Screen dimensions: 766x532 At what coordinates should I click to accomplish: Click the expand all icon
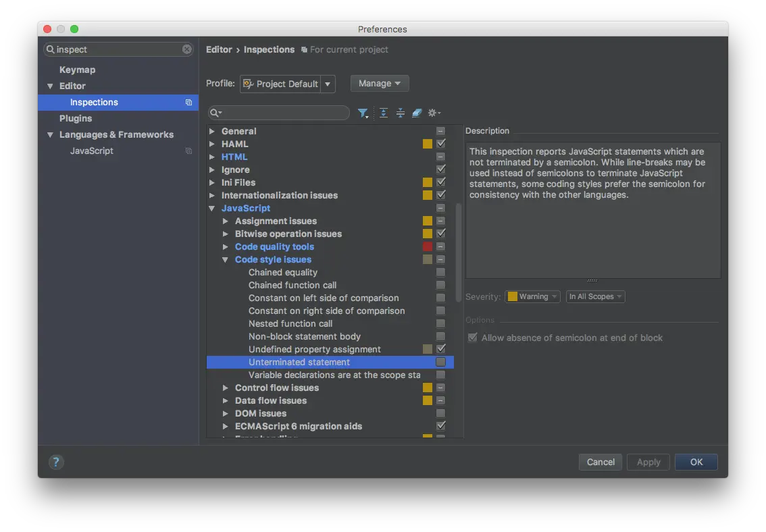click(x=384, y=113)
